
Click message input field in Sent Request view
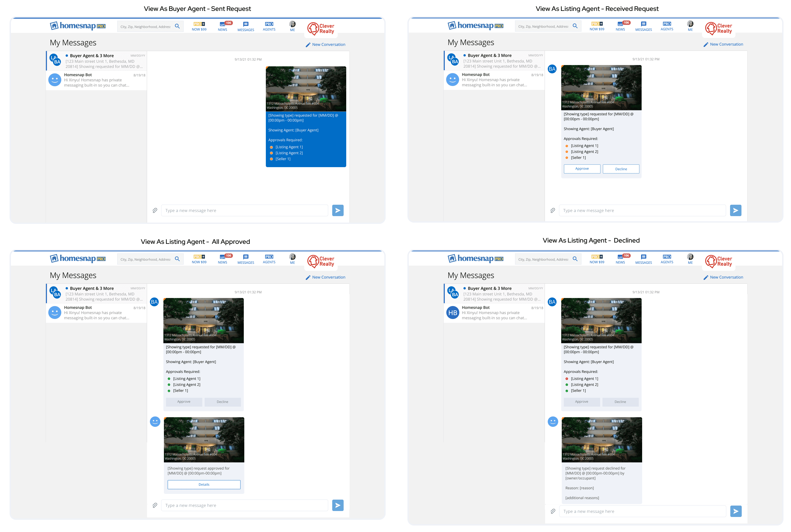click(244, 210)
